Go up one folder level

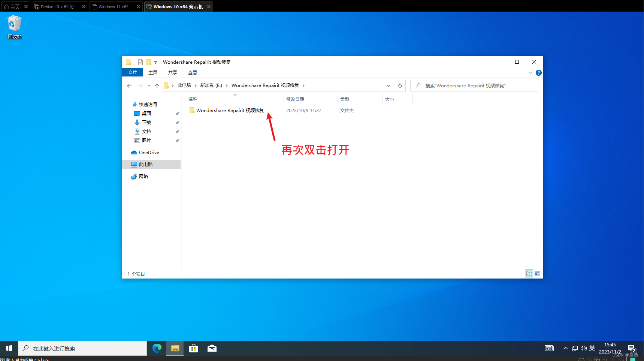click(x=157, y=86)
